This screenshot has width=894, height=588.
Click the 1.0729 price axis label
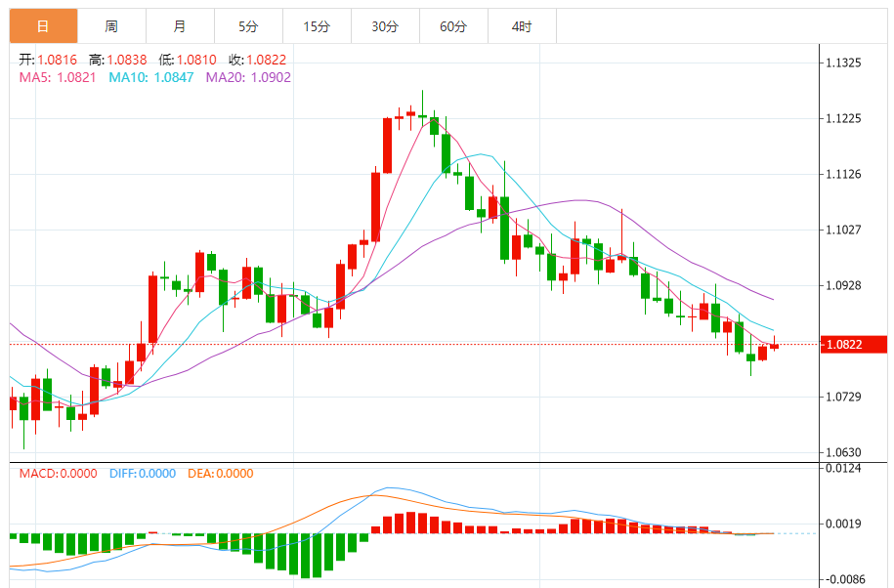click(x=843, y=397)
